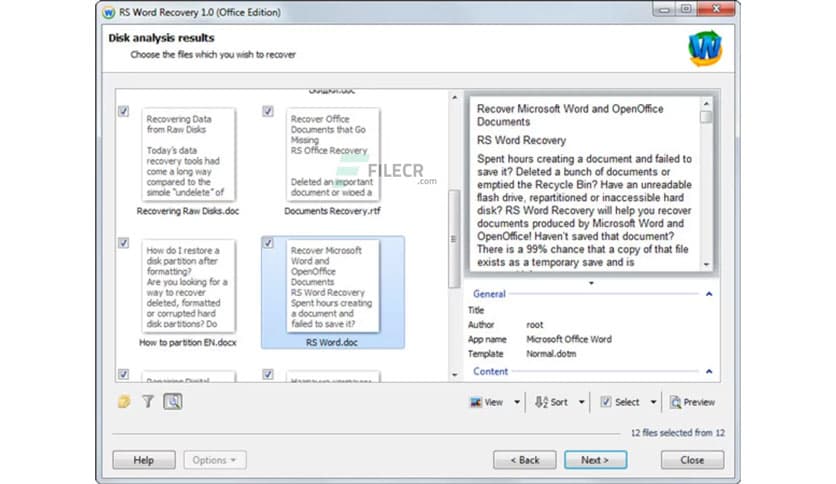The height and width of the screenshot is (484, 836).
Task: Minimize the RS Word Recovery window
Action: point(664,9)
